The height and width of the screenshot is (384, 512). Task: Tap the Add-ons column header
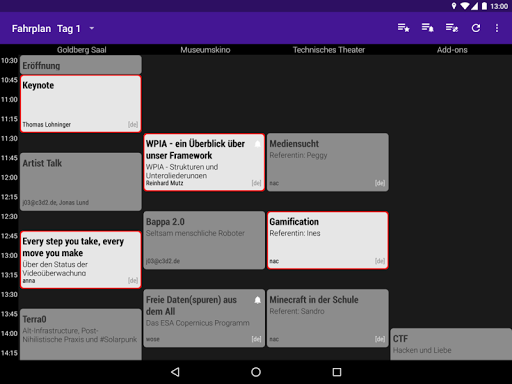tap(452, 50)
